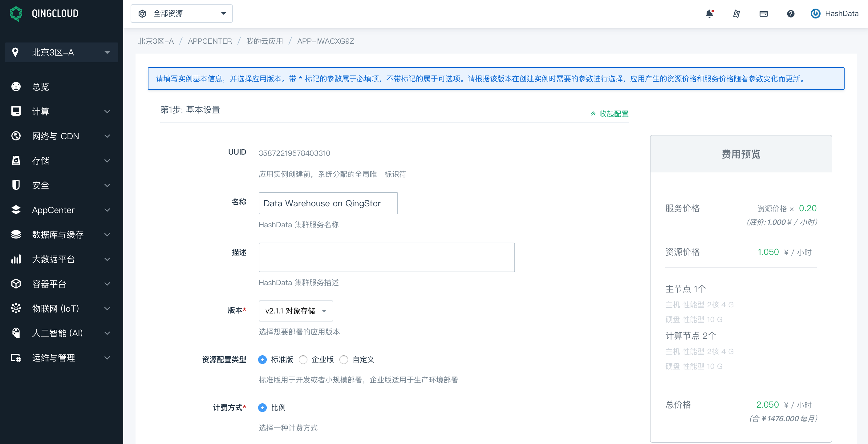Go to APPCENTER breadcrumb
Image resolution: width=868 pixels, height=444 pixels.
210,41
